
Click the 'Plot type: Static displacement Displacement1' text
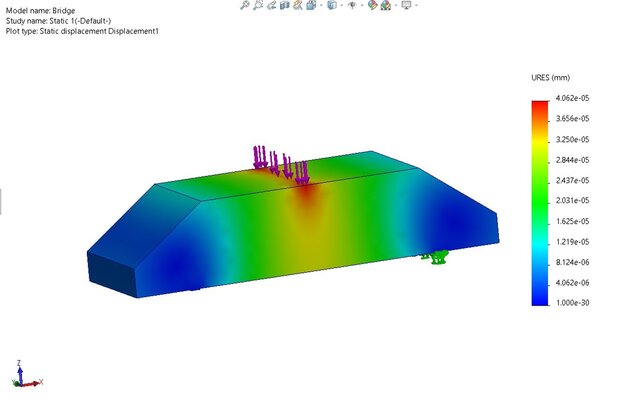click(x=82, y=31)
